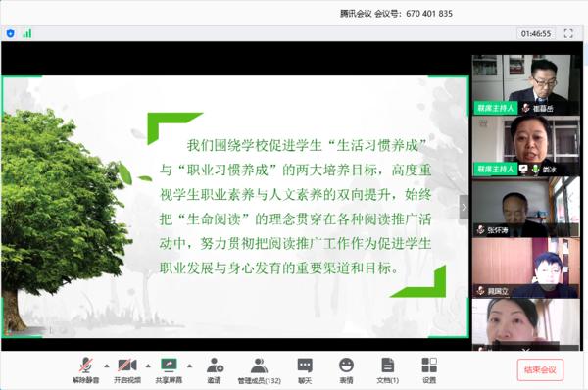Click the blue security shield icon
Screen dimensions: 588x390
pos(11,33)
